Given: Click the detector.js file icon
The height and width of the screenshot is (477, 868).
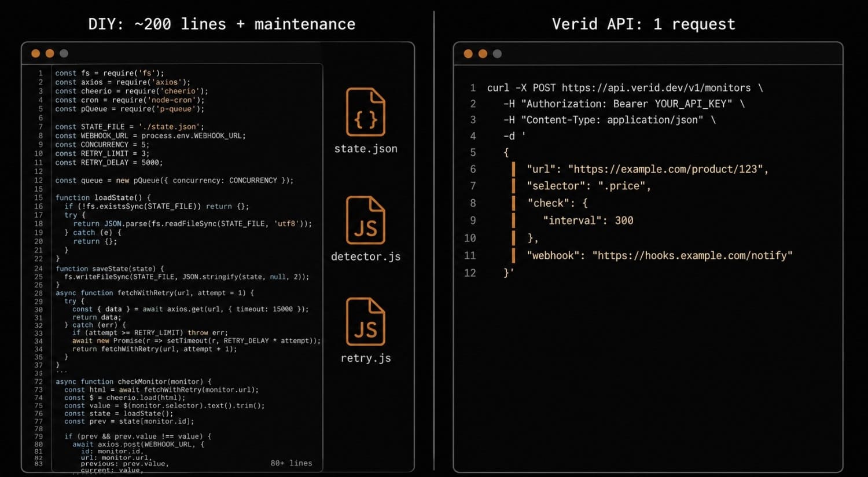Looking at the screenshot, I should 366,220.
